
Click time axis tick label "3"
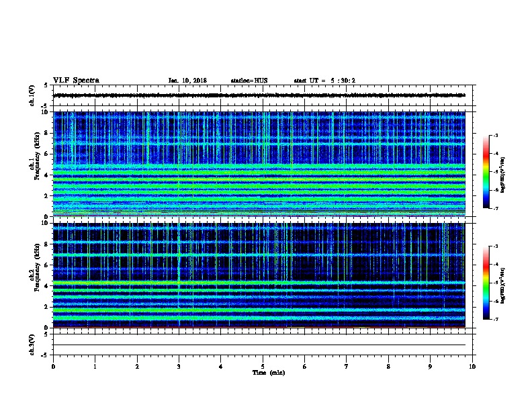click(179, 367)
